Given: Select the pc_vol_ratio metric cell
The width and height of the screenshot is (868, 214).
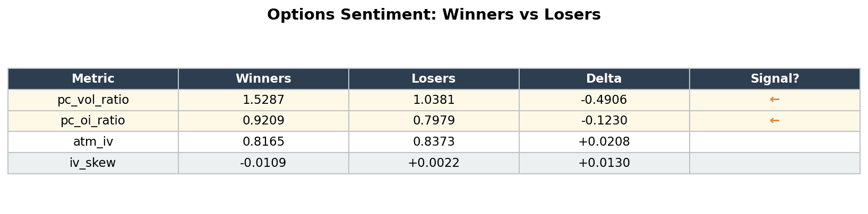Looking at the screenshot, I should [93, 100].
